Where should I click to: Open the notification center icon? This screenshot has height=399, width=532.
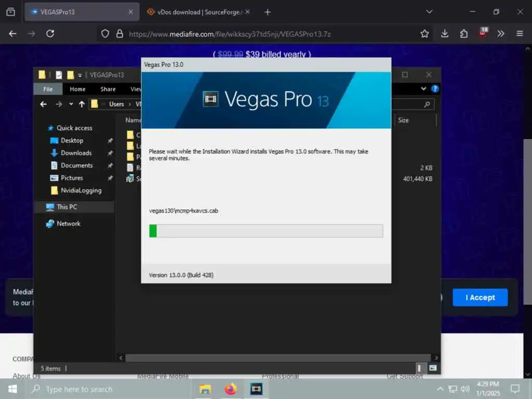[x=515, y=389]
